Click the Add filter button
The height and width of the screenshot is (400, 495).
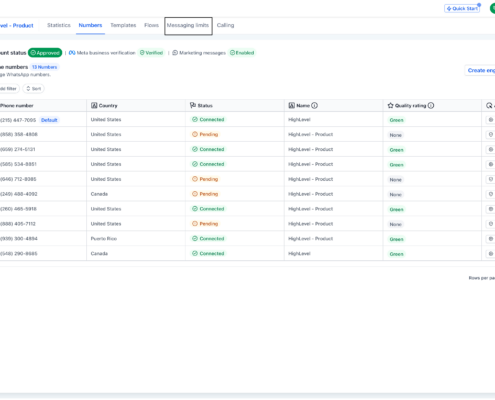8,89
